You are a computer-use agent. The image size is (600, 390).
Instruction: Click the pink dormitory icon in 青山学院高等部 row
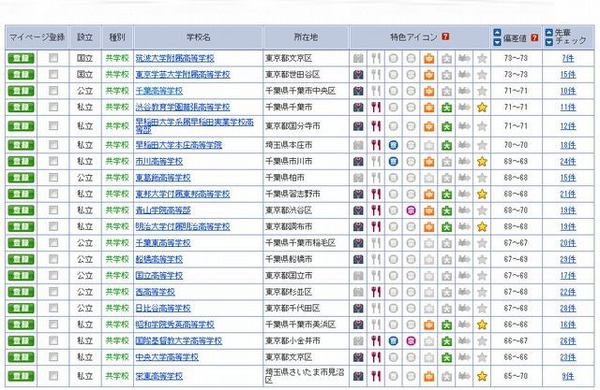(411, 211)
